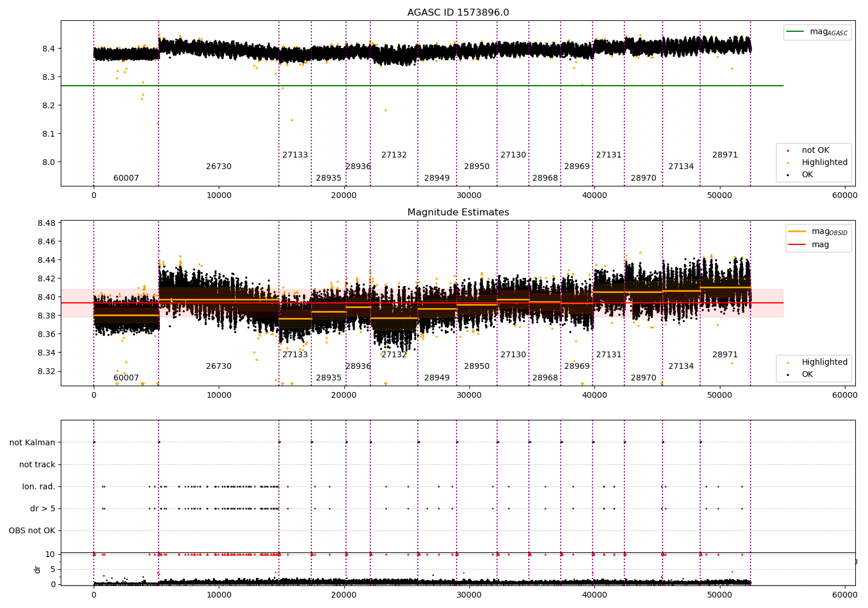Select 'OK' in the top plot's lower legend

[x=807, y=175]
